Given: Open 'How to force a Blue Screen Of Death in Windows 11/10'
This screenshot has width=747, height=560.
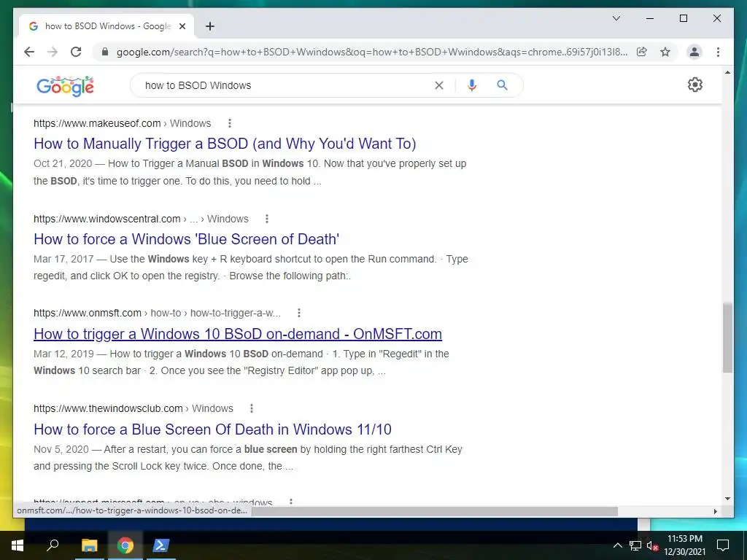Looking at the screenshot, I should pyautogui.click(x=212, y=429).
